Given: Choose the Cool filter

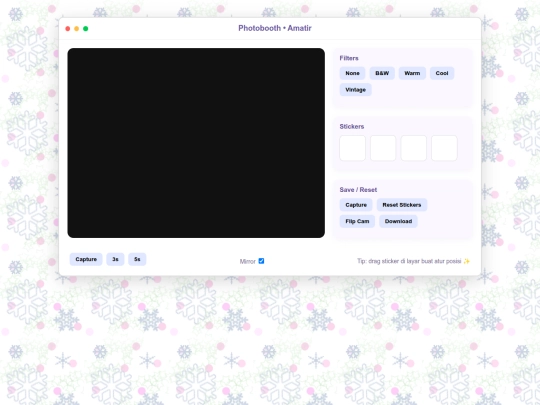Looking at the screenshot, I should point(442,73).
